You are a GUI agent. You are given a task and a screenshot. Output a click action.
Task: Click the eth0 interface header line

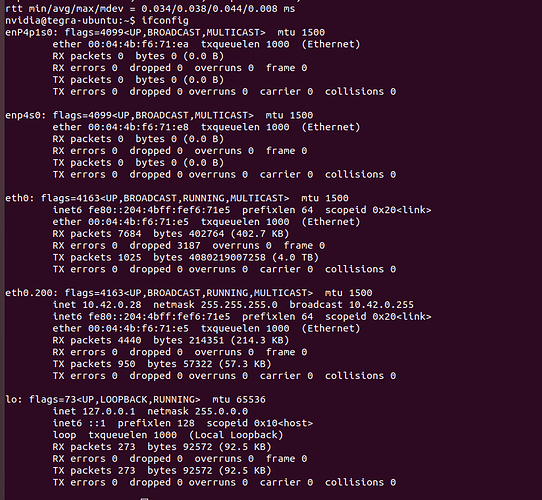[177, 198]
